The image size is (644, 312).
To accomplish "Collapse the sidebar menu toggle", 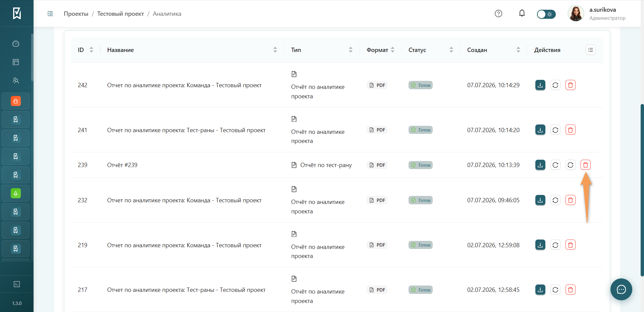I will (x=50, y=14).
